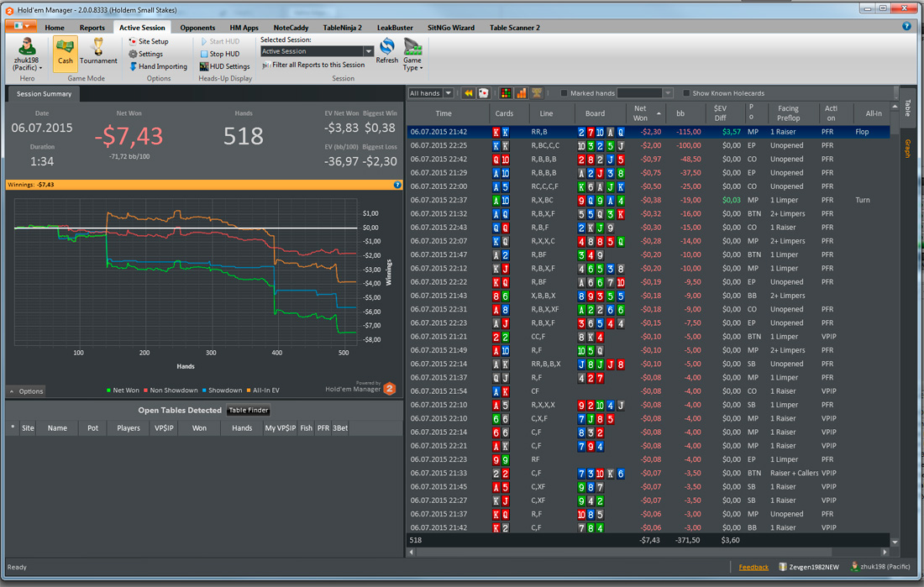Toggle Non Showdown graph line legend
Image resolution: width=924 pixels, height=587 pixels.
click(x=171, y=390)
